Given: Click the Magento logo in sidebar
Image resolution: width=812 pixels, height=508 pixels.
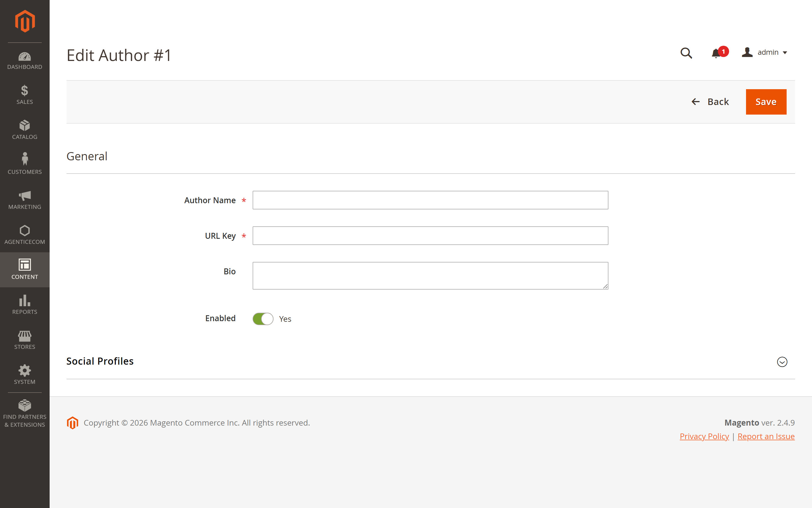Looking at the screenshot, I should [25, 21].
